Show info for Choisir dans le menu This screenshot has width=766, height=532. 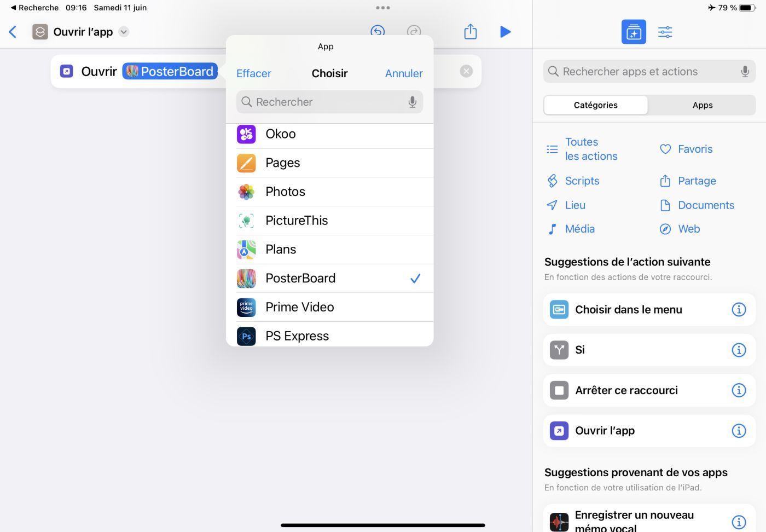click(x=739, y=310)
